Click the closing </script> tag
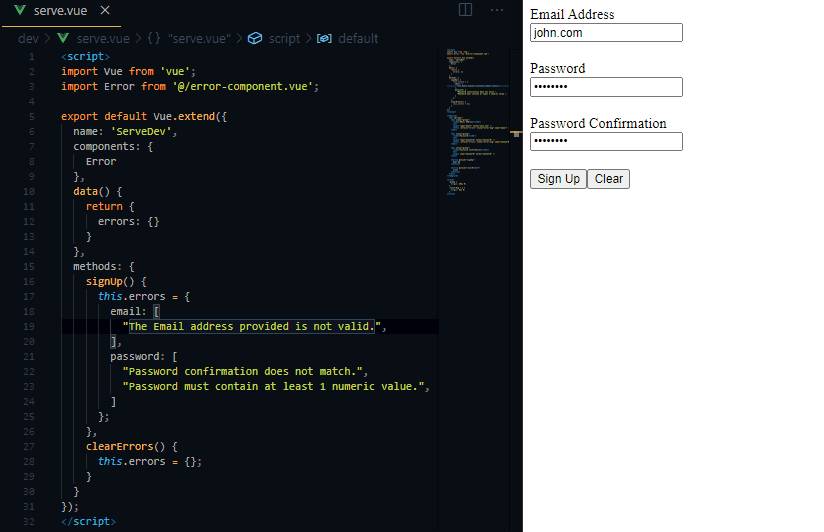Viewport: 824px width, 532px height. point(88,521)
